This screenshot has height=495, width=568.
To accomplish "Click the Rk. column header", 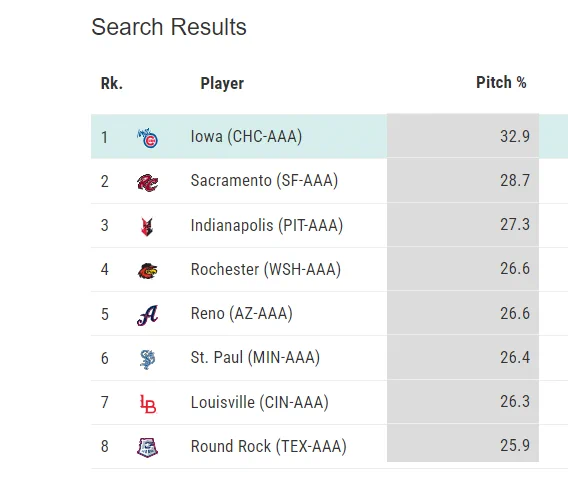I will click(112, 83).
